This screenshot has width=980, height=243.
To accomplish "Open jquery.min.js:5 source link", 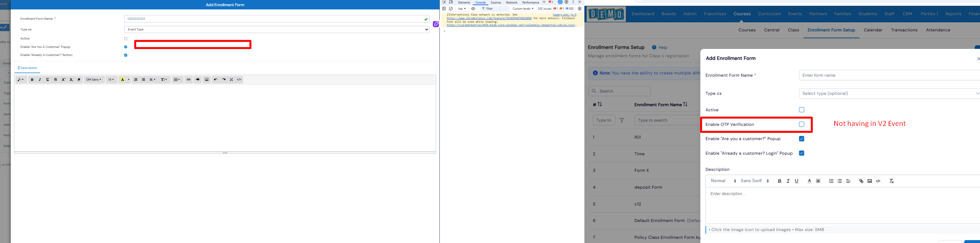I will (x=564, y=15).
